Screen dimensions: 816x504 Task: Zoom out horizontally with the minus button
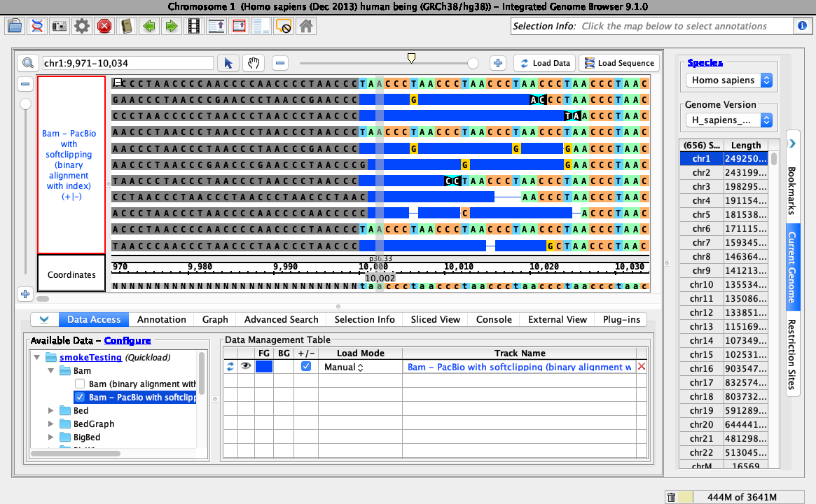tap(280, 63)
